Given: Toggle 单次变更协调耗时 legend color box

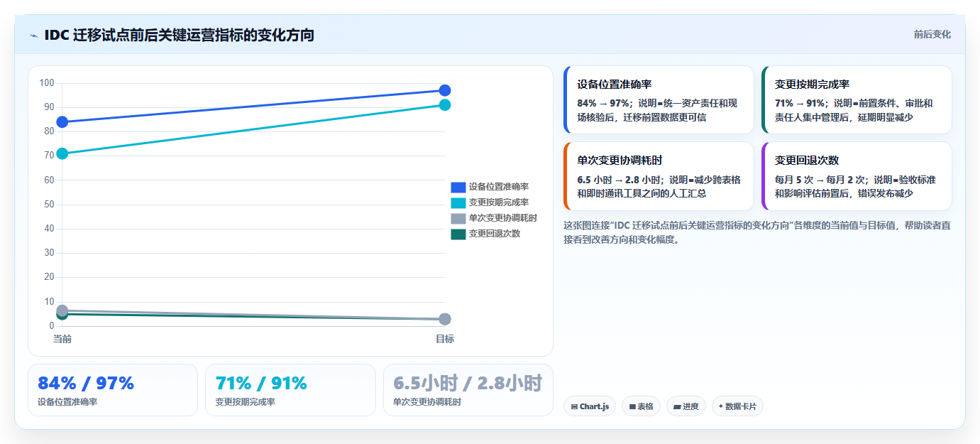Looking at the screenshot, I should (458, 218).
